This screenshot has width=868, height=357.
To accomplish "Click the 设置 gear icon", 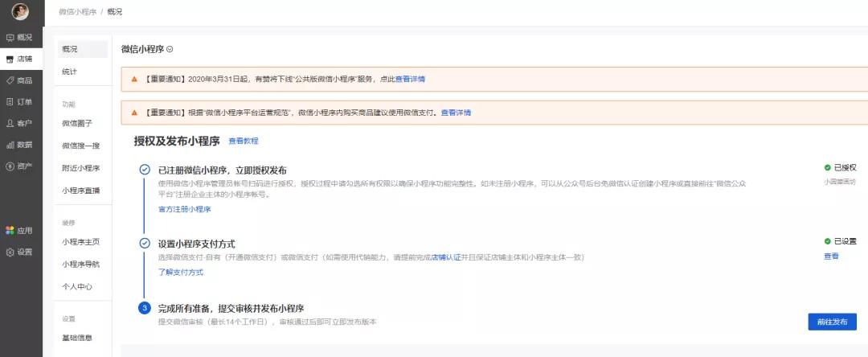I will coord(10,252).
